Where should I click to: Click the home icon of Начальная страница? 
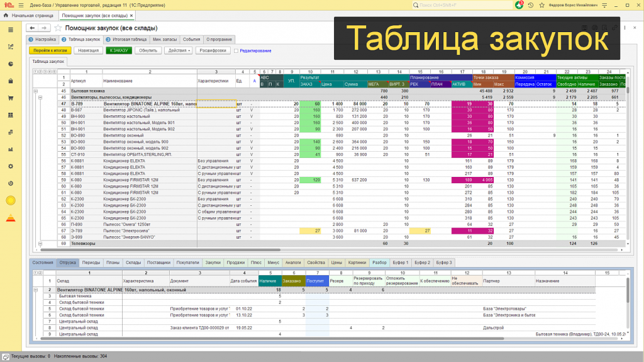pos(6,15)
